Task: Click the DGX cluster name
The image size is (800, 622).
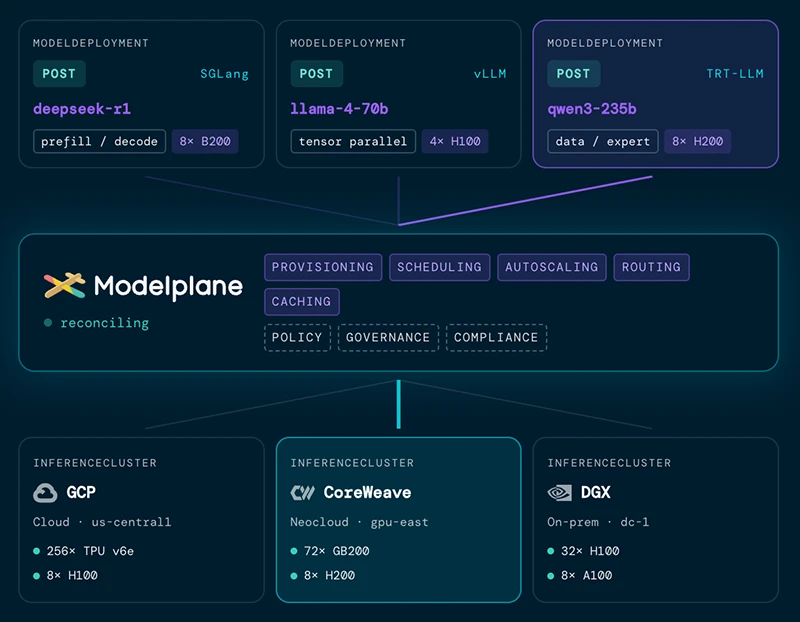Action: coord(596,492)
